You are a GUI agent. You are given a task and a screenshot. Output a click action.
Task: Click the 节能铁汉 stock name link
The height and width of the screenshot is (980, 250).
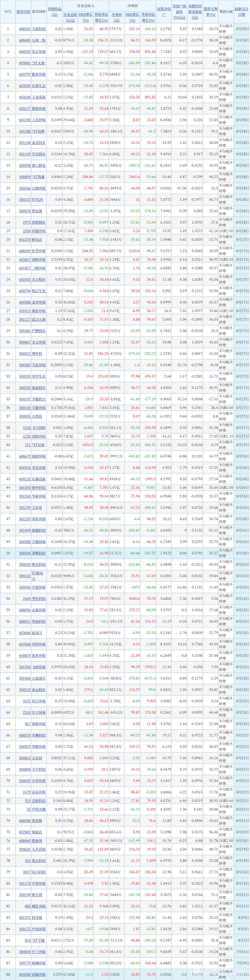point(38,399)
